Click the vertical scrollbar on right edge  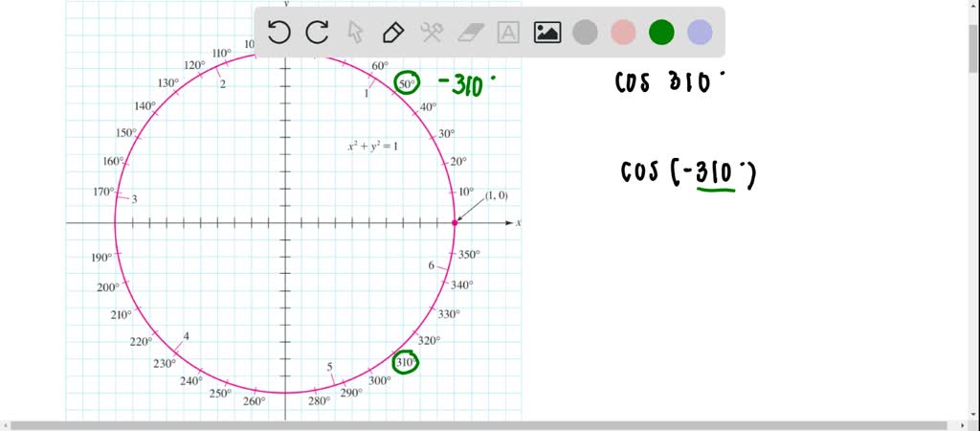coord(972,192)
